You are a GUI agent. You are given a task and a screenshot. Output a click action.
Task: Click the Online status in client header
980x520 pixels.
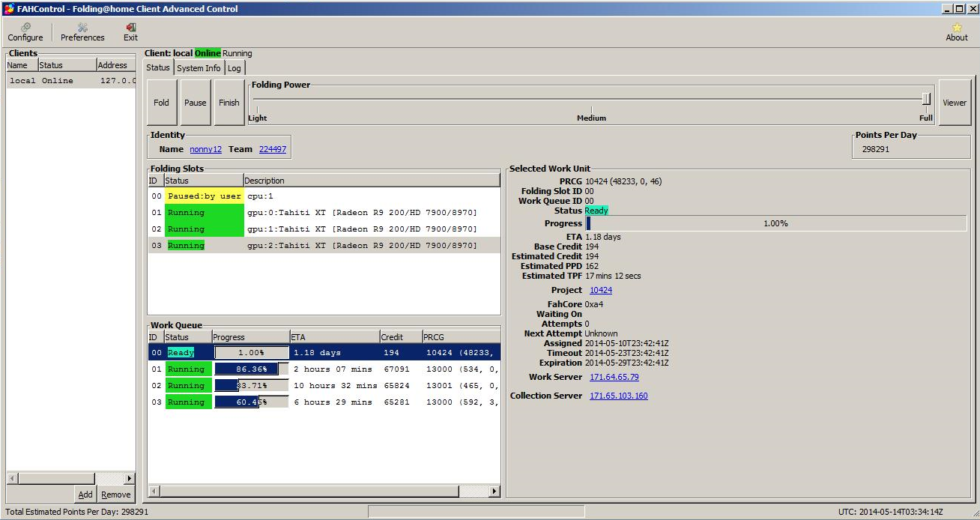pyautogui.click(x=208, y=53)
